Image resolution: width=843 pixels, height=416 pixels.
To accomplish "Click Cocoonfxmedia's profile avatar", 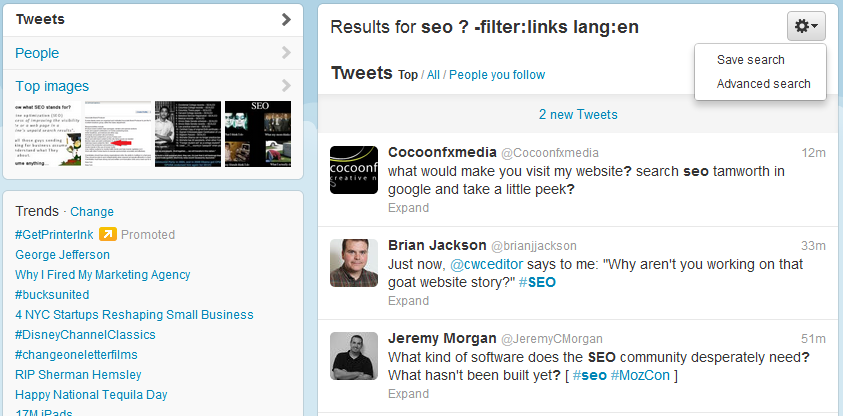I will point(354,170).
